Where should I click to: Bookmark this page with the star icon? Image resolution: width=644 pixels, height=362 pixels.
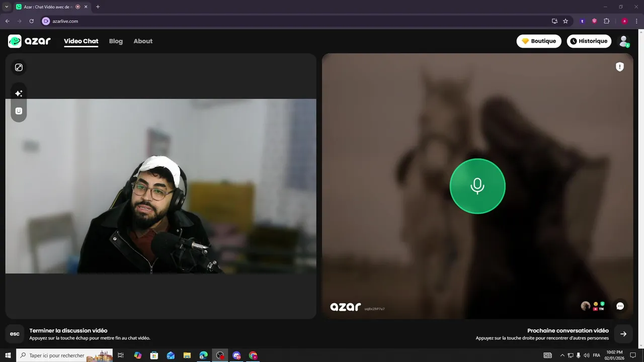(x=566, y=21)
